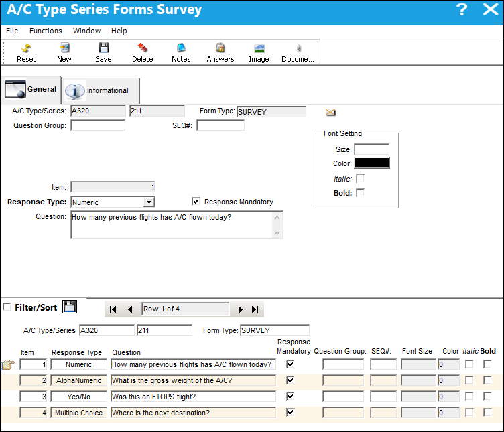This screenshot has height=432, width=504.
Task: Click the Question text area
Action: (x=172, y=225)
